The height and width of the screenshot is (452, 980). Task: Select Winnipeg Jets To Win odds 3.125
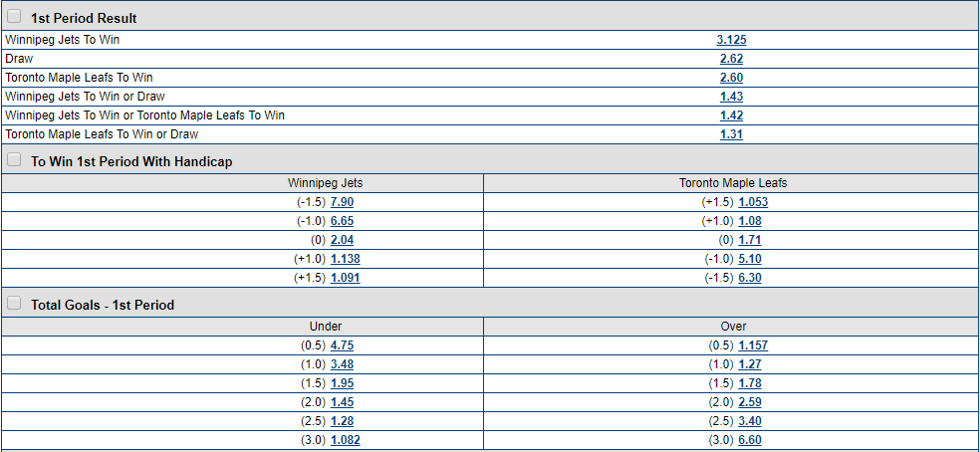click(731, 40)
